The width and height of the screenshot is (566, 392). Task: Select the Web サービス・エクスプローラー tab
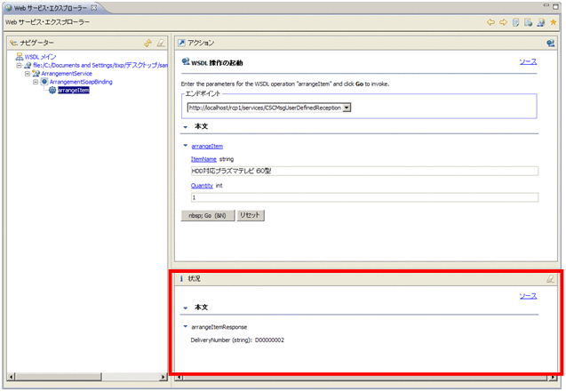[x=51, y=8]
